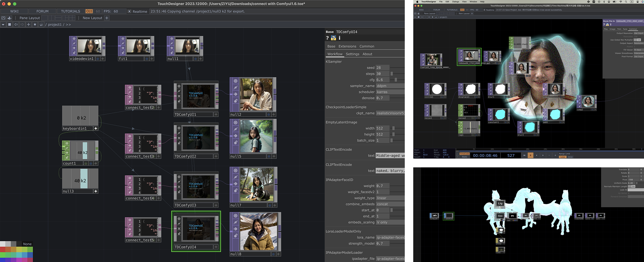
Task: Open the WIKI link in left window
Action: coord(14,11)
